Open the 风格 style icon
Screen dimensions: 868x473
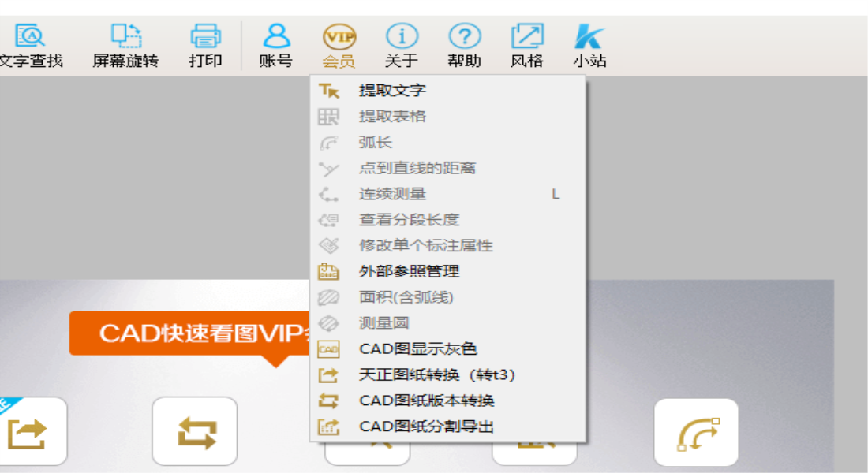(x=526, y=37)
